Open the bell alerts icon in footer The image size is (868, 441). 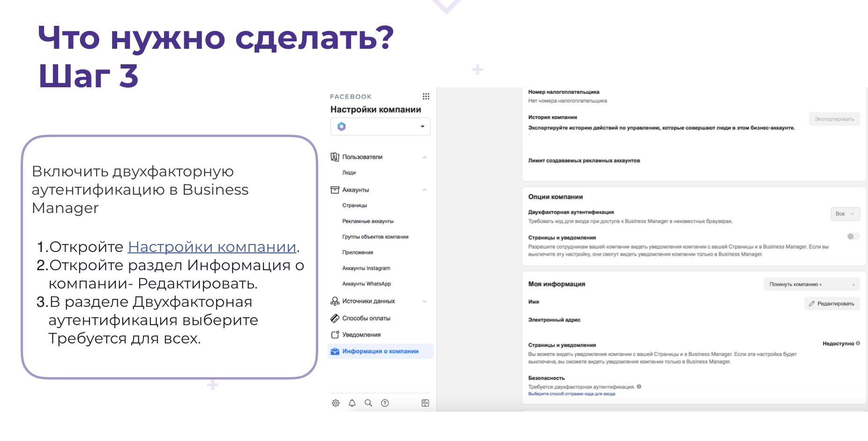click(352, 403)
